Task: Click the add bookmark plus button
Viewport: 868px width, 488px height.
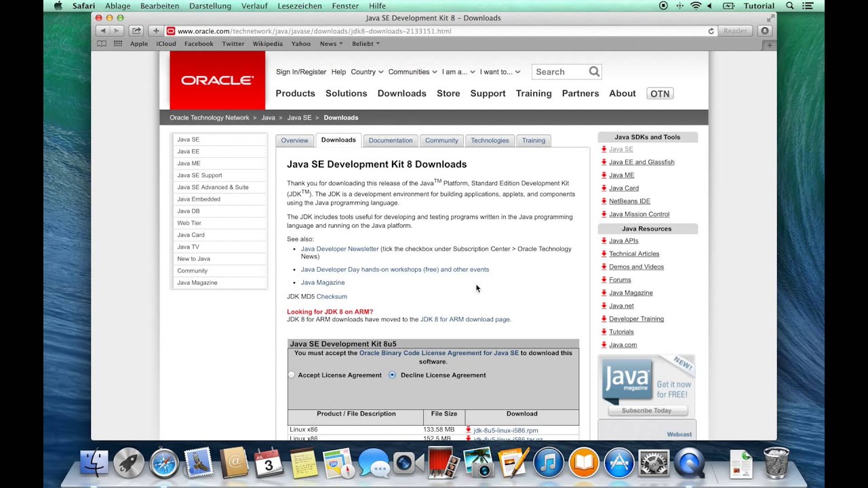Action: [x=156, y=30]
